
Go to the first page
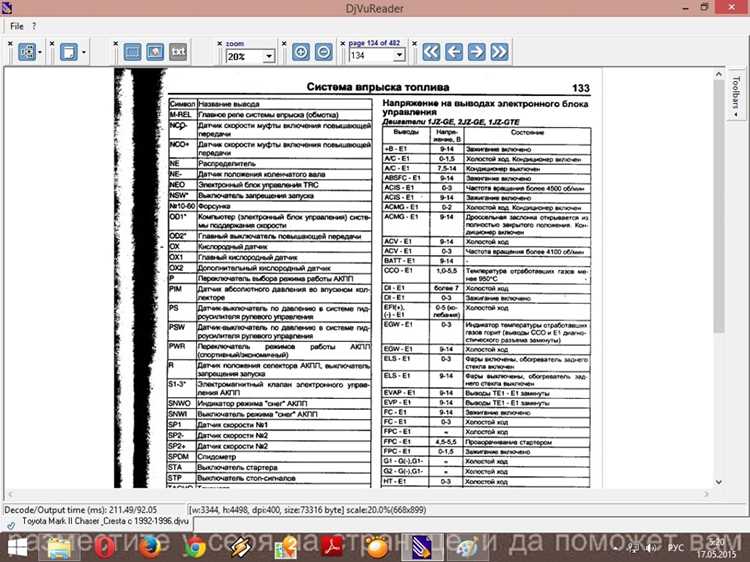click(430, 51)
